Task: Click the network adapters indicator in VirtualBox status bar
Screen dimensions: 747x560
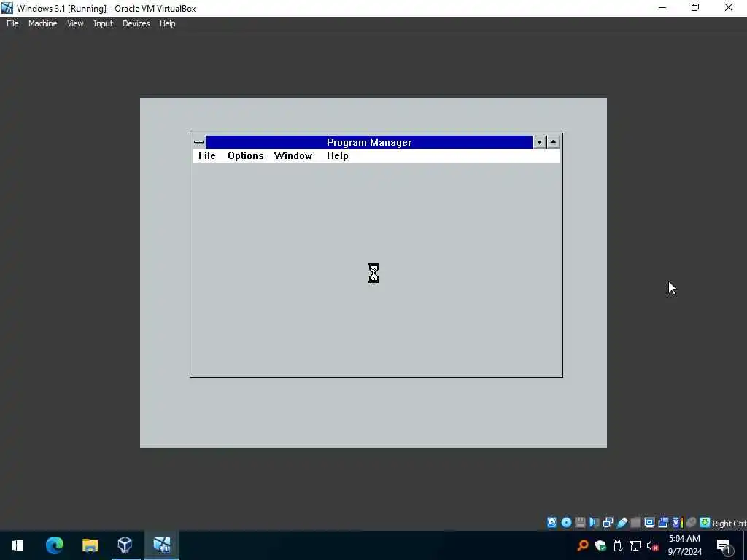Action: pyautogui.click(x=608, y=522)
